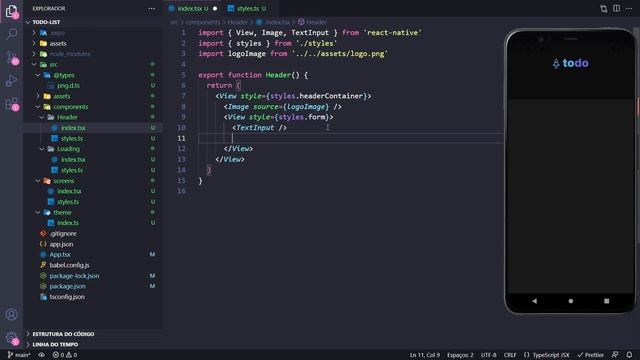Click line number 11 in gutter
The height and width of the screenshot is (360, 640).
181,138
